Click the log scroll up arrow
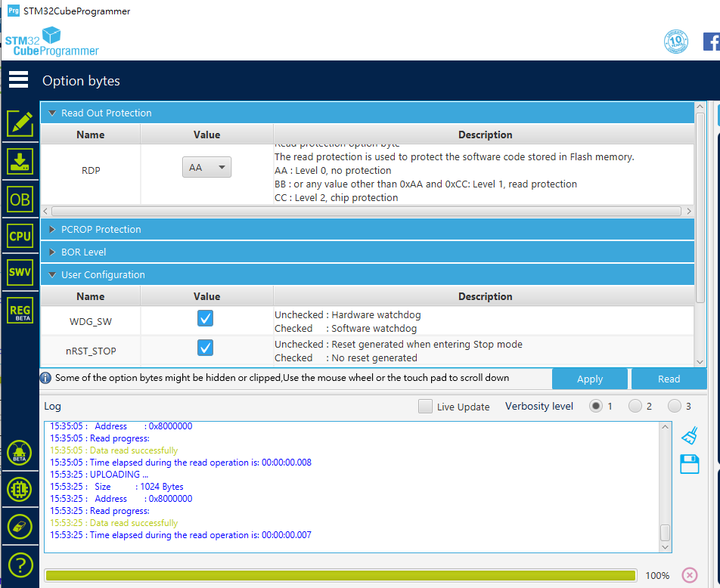 point(665,426)
